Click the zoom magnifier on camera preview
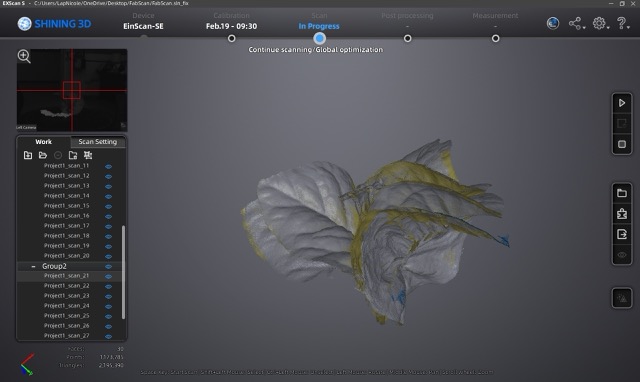Viewport: 640px width, 382px height. click(24, 56)
